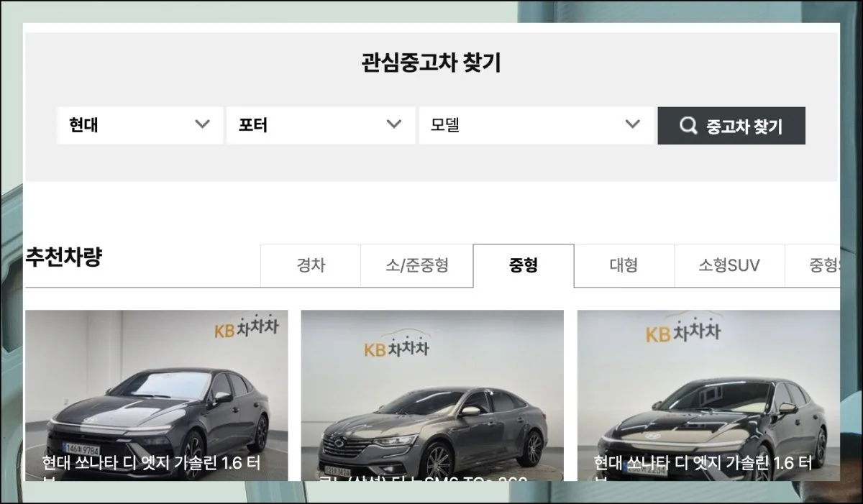Screen dimensions: 863x504
Task: Open the third card's 쏘나타 photo
Action: click(x=708, y=395)
